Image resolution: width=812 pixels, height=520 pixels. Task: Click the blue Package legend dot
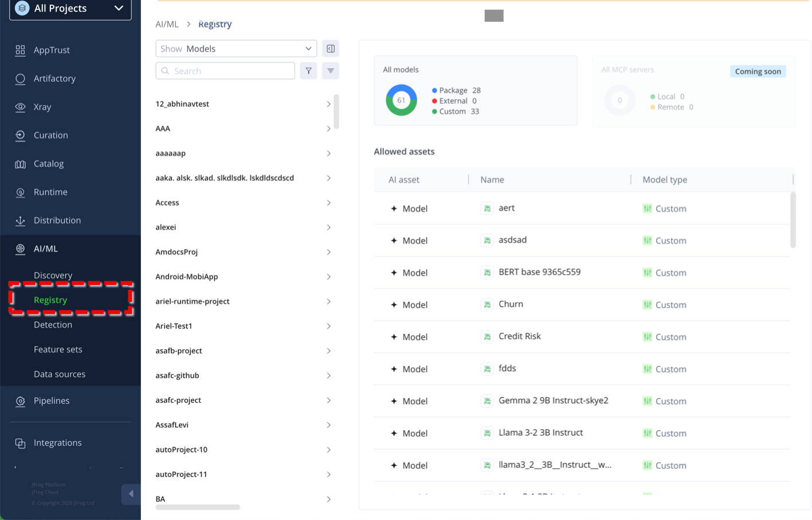[434, 90]
